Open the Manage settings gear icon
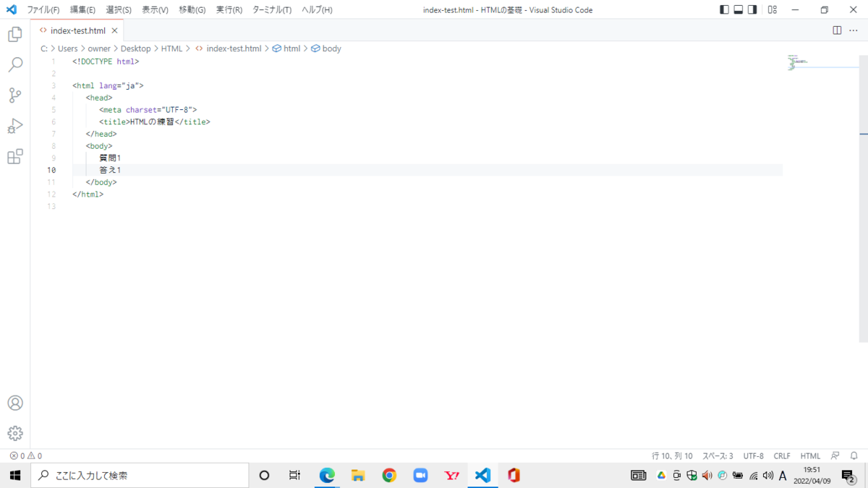This screenshot has width=868, height=488. [x=14, y=433]
